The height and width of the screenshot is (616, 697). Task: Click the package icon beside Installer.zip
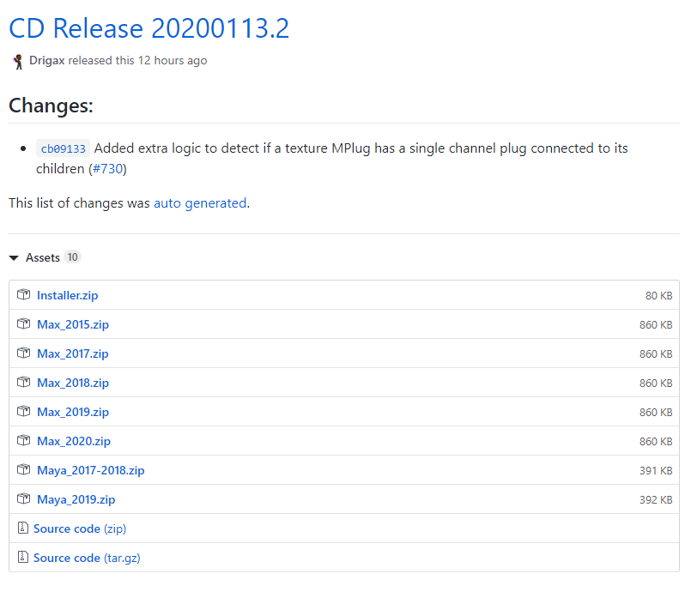tap(23, 294)
